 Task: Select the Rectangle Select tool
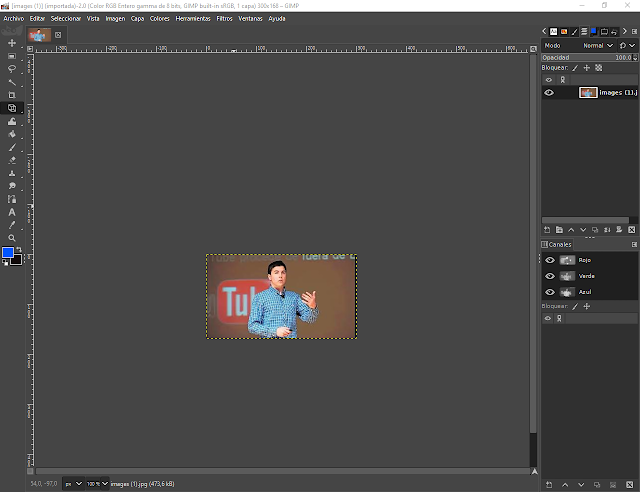click(12, 56)
